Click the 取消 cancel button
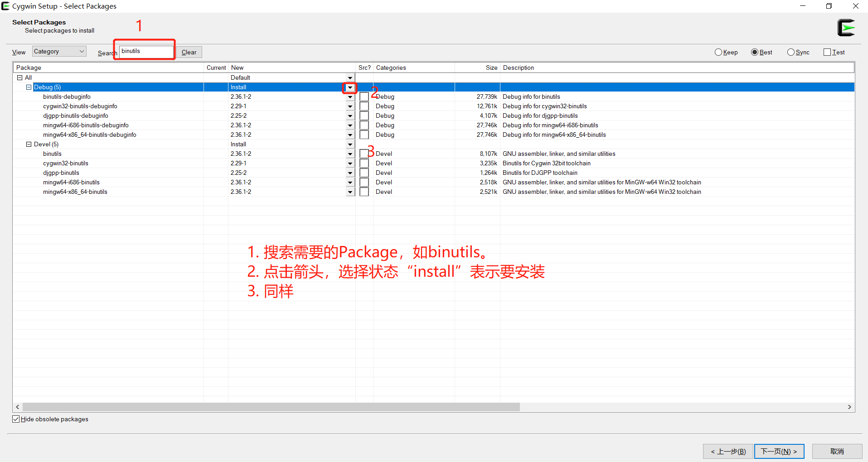The image size is (868, 462). [837, 451]
